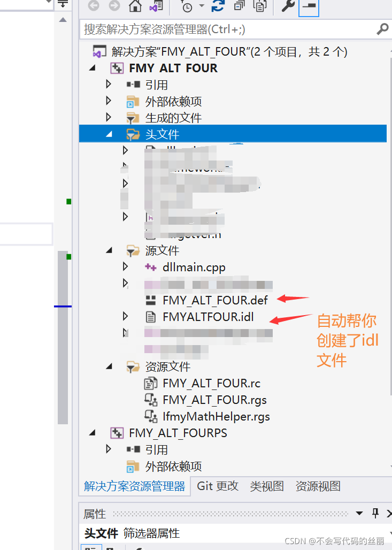
Task: Click the editor scrollbar up arrow
Action: (63, 20)
